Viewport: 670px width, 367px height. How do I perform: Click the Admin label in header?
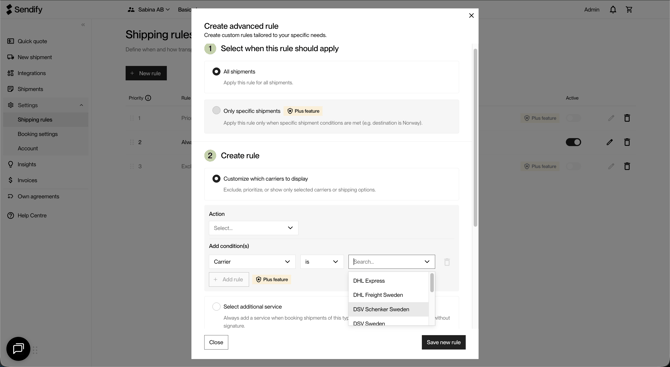tap(592, 9)
